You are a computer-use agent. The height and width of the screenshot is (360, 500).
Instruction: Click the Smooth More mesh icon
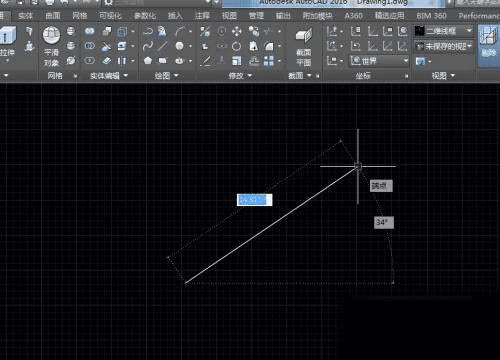point(71,32)
